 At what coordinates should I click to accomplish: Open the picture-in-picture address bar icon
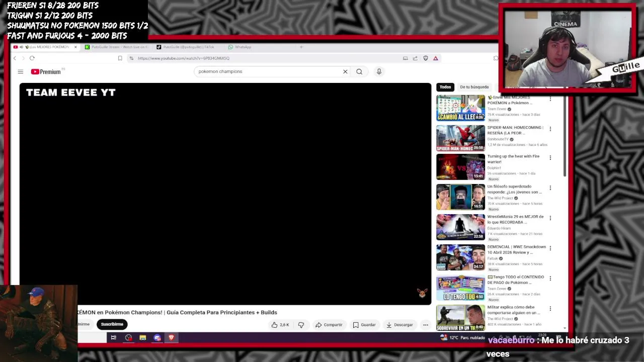click(405, 58)
